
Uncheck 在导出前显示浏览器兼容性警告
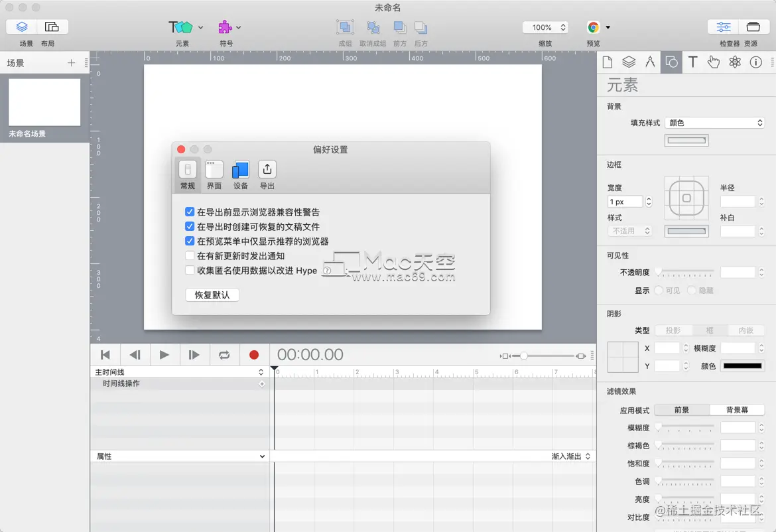pyautogui.click(x=190, y=212)
